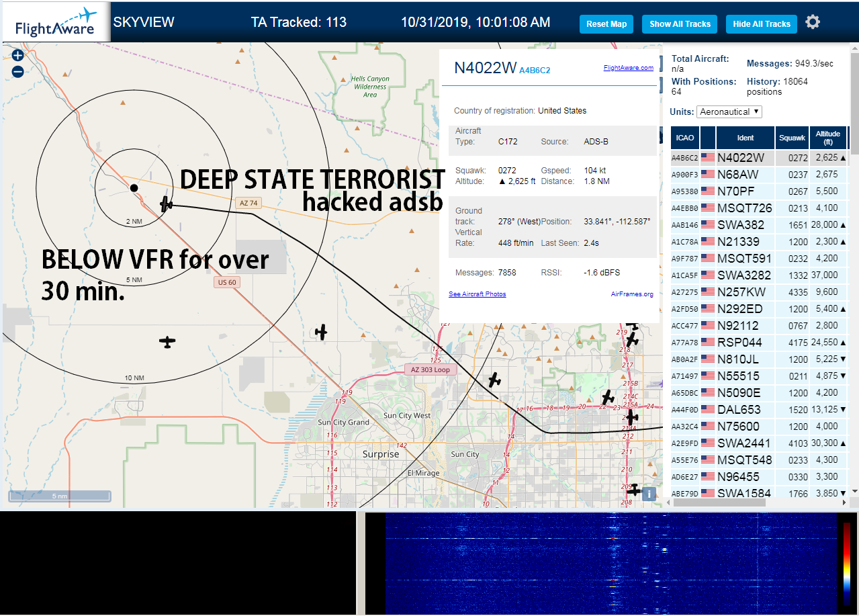Select aircraft icon next to exit 214 marker
Screen dimensions: 859x616
tap(631, 417)
